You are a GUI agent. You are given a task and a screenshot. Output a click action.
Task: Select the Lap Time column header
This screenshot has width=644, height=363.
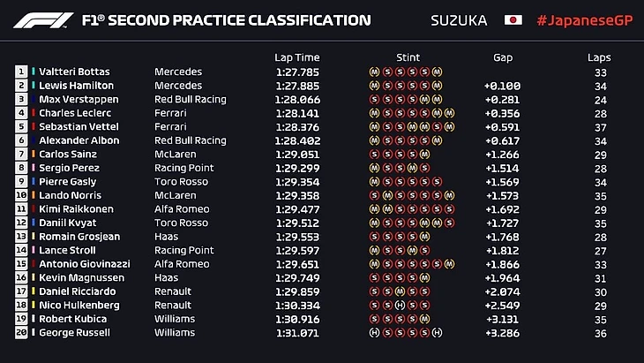[x=296, y=57]
